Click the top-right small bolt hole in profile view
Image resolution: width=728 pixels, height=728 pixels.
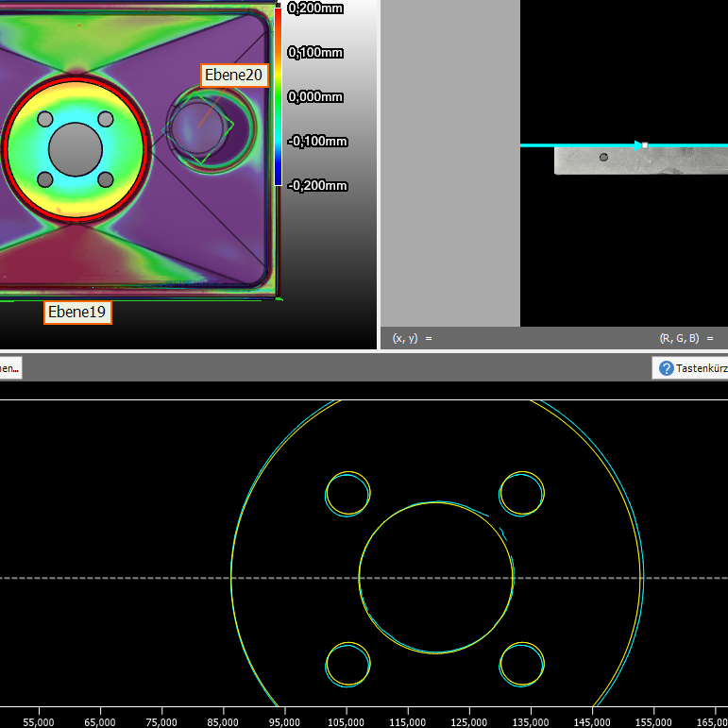(522, 494)
